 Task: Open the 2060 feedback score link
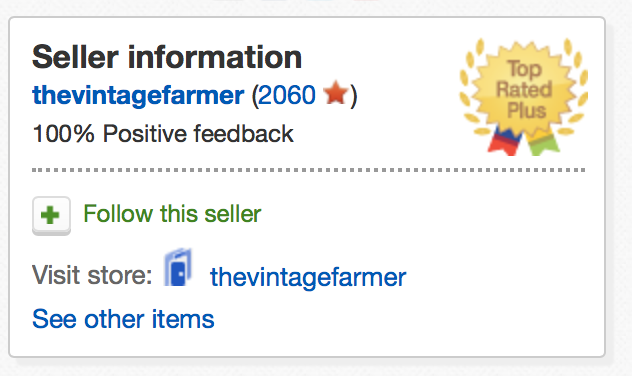coord(286,95)
